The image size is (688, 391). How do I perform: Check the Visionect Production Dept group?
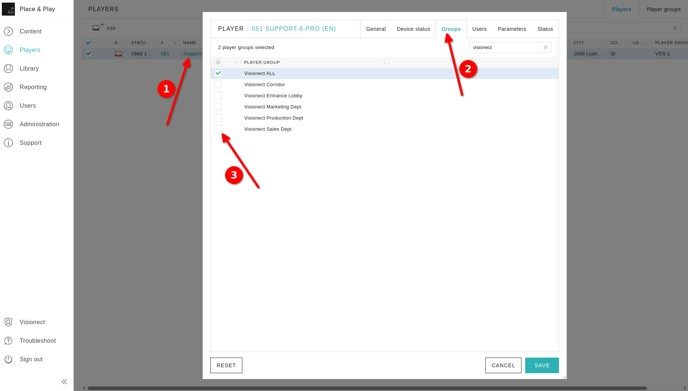click(x=218, y=118)
